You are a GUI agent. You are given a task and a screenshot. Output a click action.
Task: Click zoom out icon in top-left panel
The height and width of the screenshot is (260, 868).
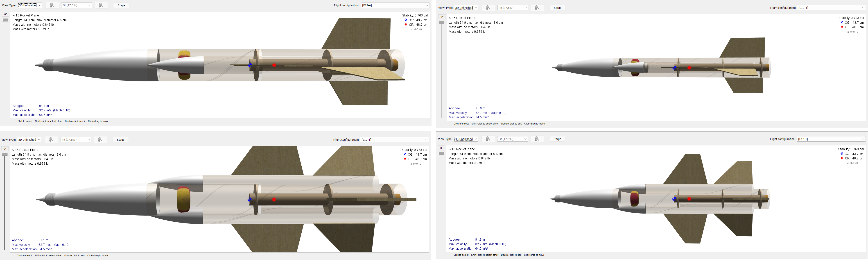(52, 5)
